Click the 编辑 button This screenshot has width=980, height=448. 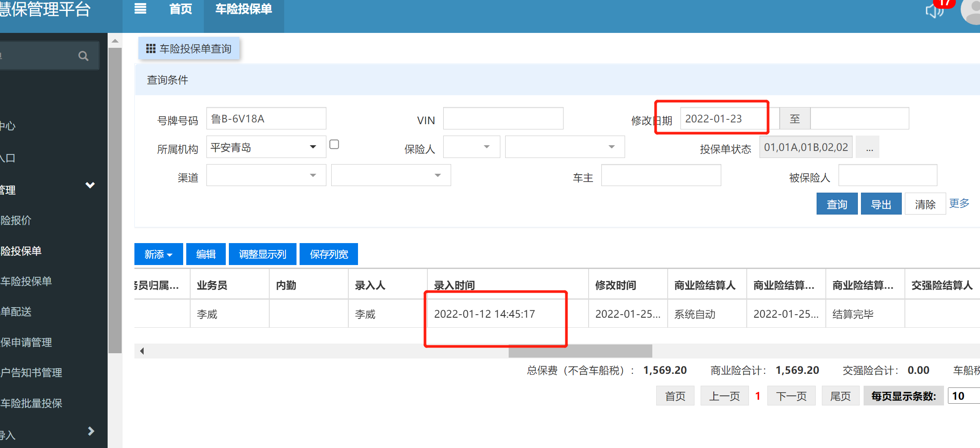(206, 254)
